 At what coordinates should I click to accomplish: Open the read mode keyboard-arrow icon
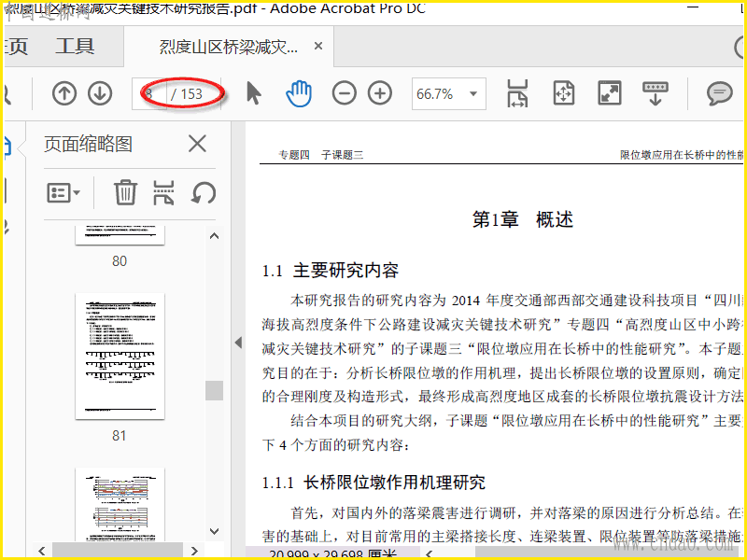click(655, 93)
